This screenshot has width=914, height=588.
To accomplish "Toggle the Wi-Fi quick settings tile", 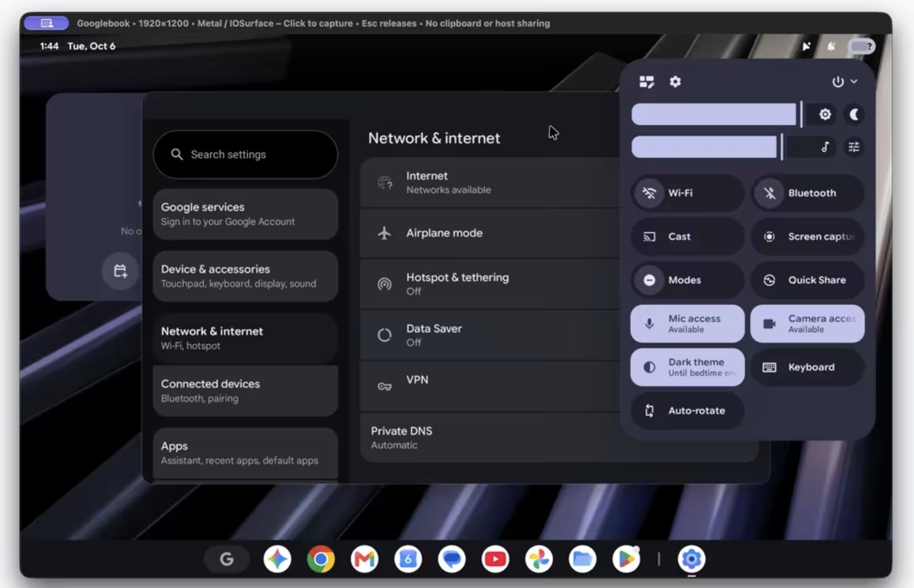I will (x=687, y=193).
